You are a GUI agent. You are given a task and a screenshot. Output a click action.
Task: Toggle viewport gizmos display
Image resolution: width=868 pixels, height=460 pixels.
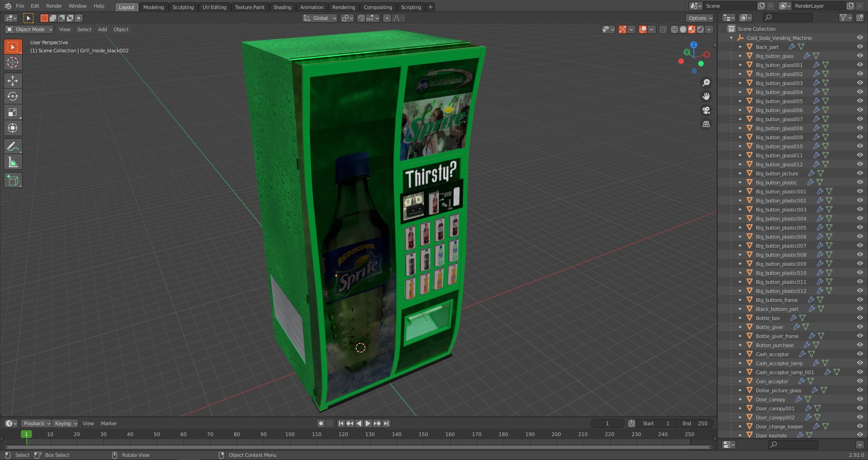623,29
